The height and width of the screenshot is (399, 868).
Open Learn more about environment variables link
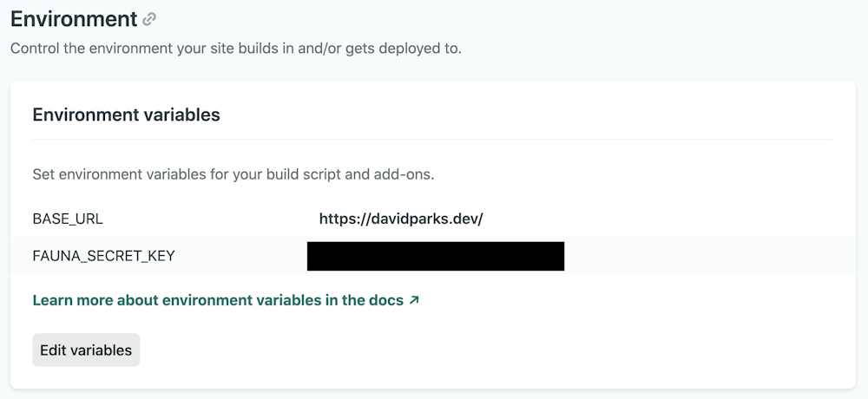[x=217, y=300]
